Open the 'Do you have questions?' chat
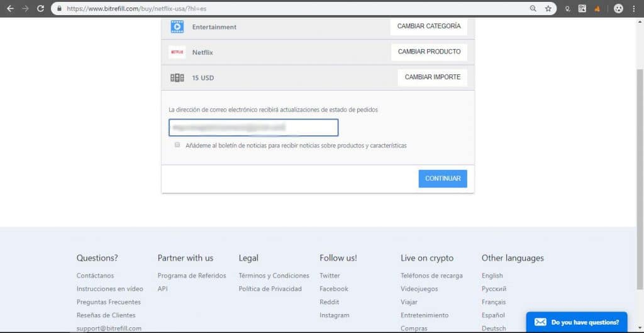644x333 pixels. [577, 322]
